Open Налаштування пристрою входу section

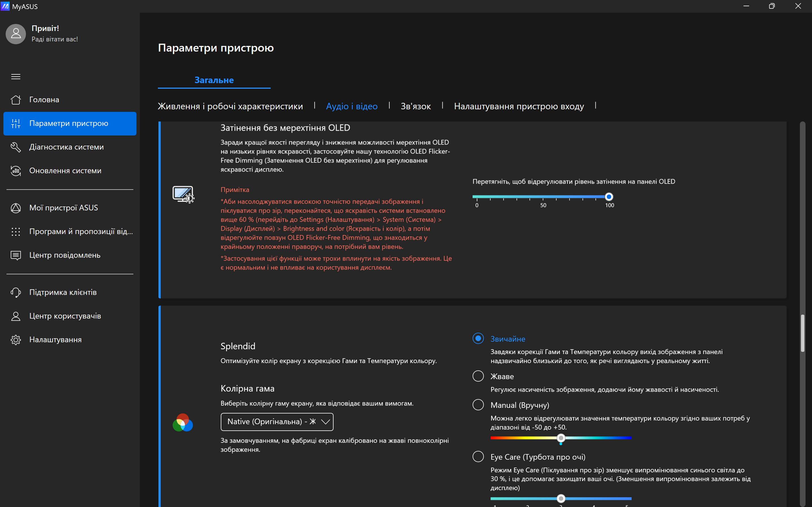(x=519, y=106)
